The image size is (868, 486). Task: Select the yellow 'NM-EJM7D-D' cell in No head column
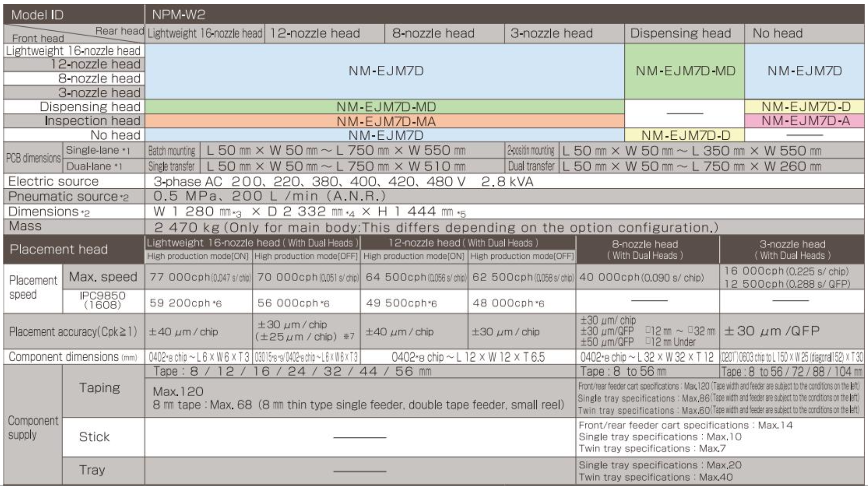pos(804,107)
